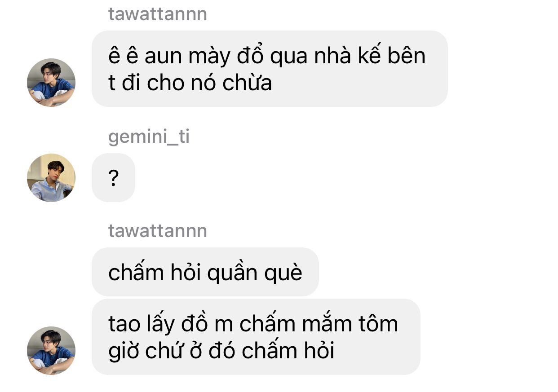558x392 pixels.
Task: Open tawattannn's avatar beside the last message
Action: 51,351
